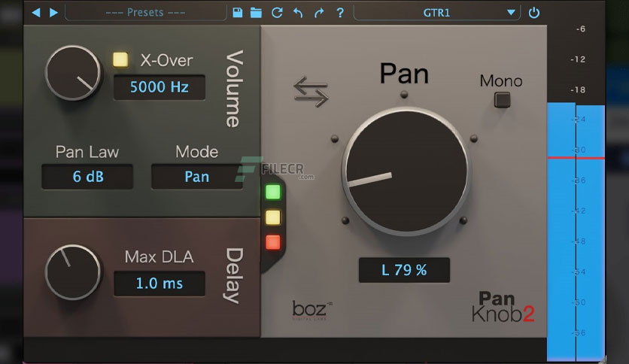The height and width of the screenshot is (364, 629).
Task: Click the Volume section label
Action: point(234,89)
